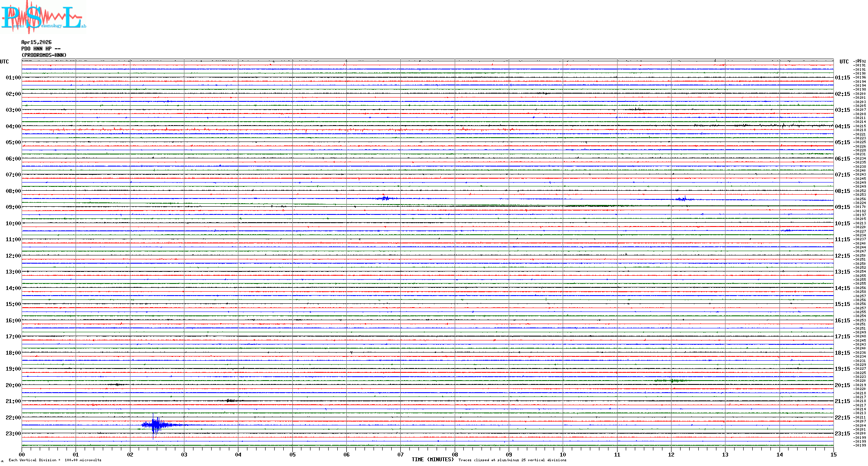Click the Traces clipped footnote text
Screen dimensions: 868x466
pyautogui.click(x=512, y=460)
